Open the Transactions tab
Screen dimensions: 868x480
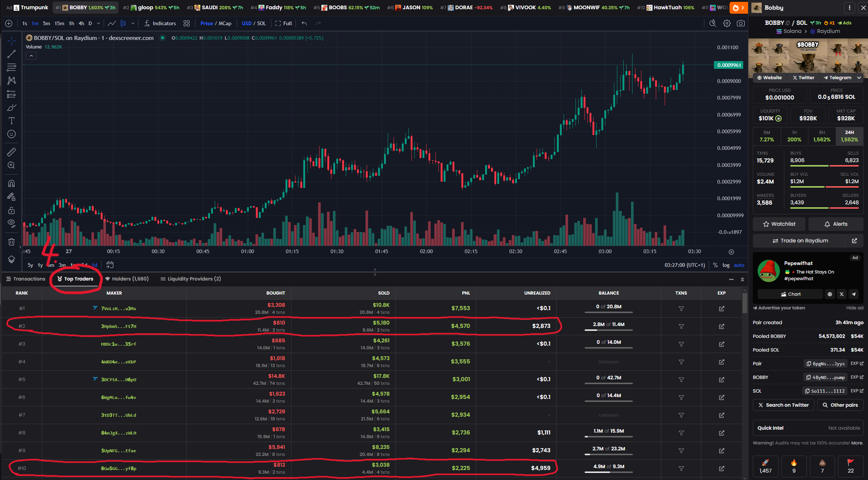(26, 279)
